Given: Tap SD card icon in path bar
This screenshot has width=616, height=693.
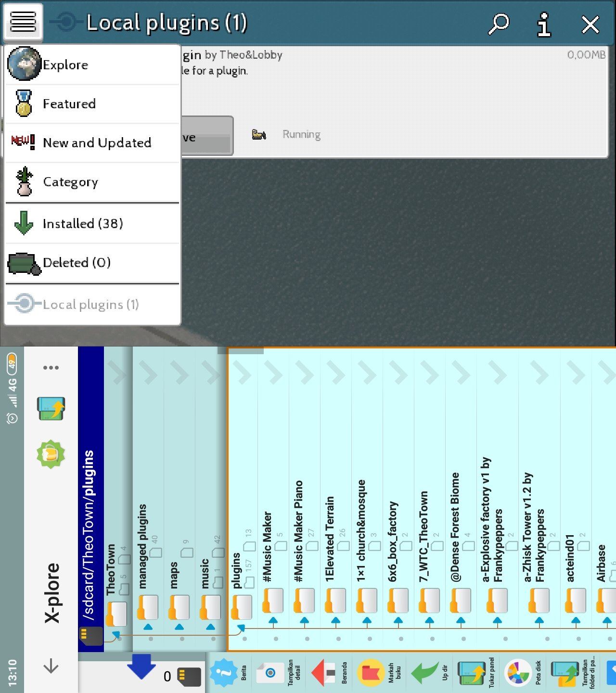Looking at the screenshot, I should click(x=90, y=635).
